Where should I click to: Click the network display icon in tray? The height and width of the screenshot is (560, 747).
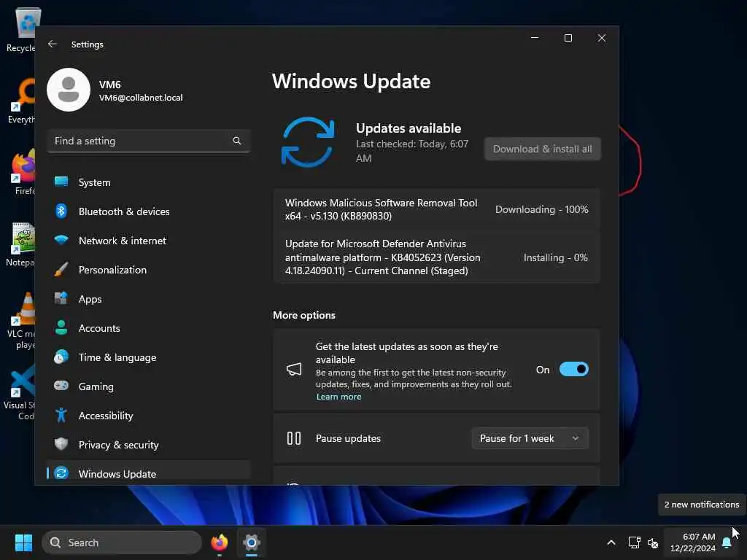point(634,542)
